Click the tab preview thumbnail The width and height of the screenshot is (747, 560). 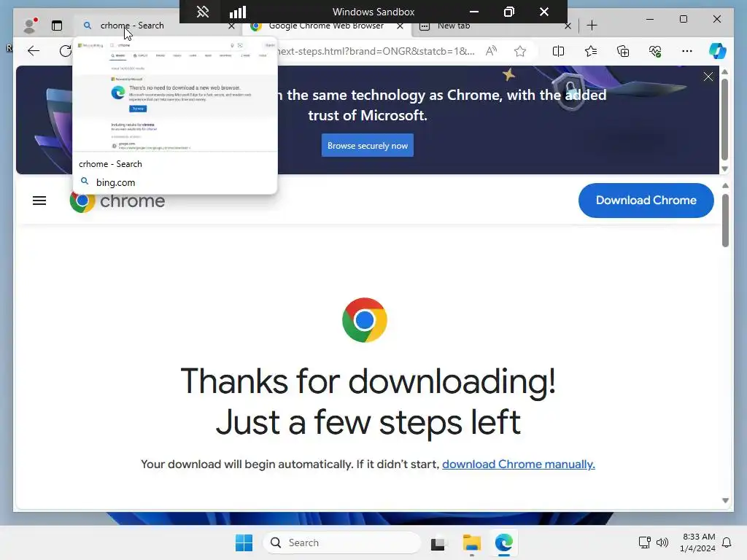[x=175, y=96]
